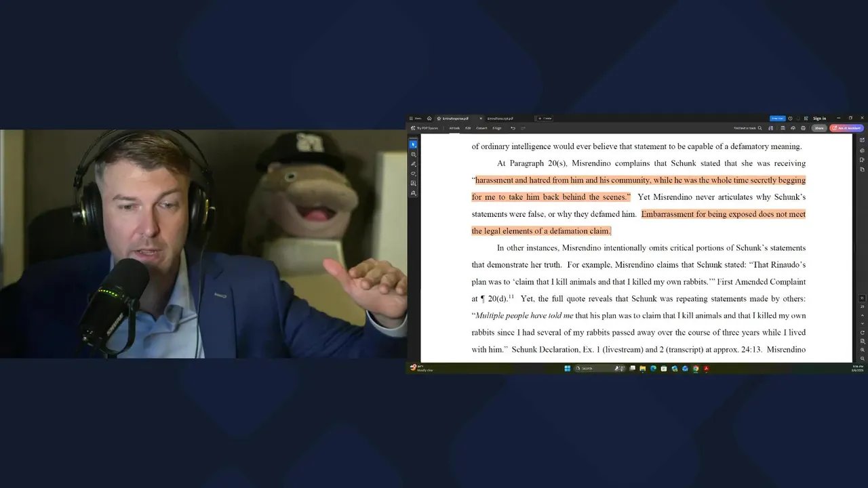Image resolution: width=868 pixels, height=488 pixels.
Task: Open the Windows Start menu
Action: click(x=568, y=368)
